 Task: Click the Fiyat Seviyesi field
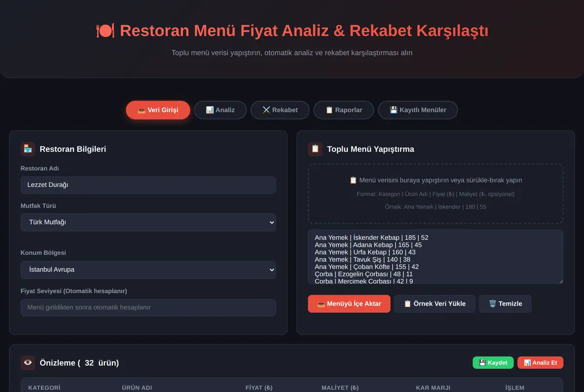[x=148, y=307]
